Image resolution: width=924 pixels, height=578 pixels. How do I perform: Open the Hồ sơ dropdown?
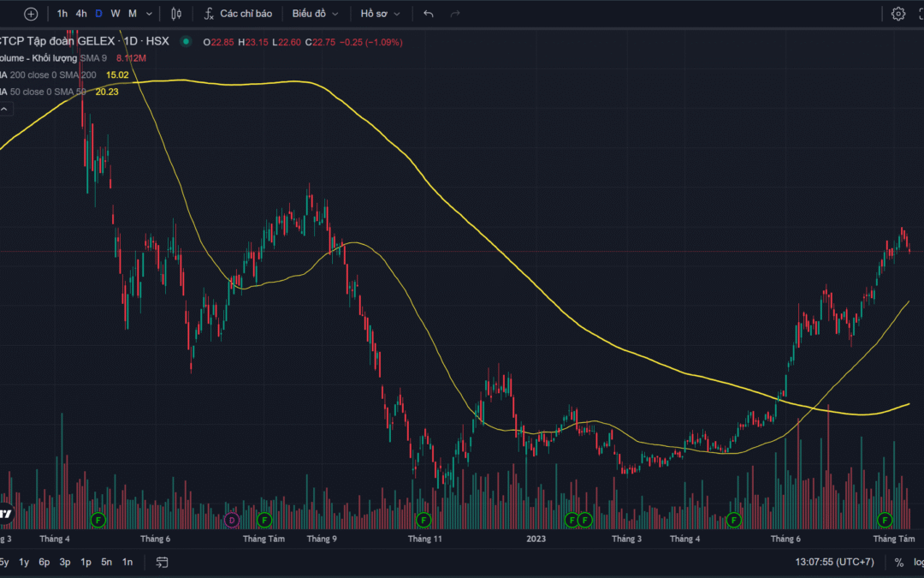tap(381, 14)
